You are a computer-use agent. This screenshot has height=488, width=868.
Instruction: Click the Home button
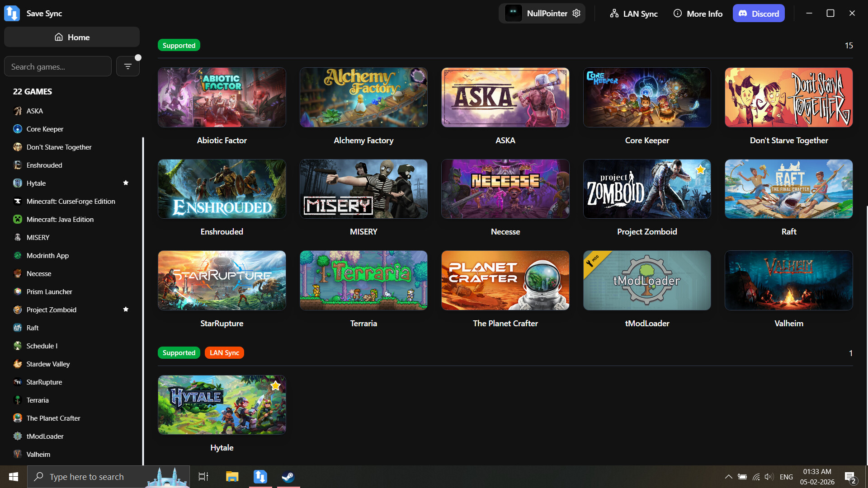[x=71, y=37]
